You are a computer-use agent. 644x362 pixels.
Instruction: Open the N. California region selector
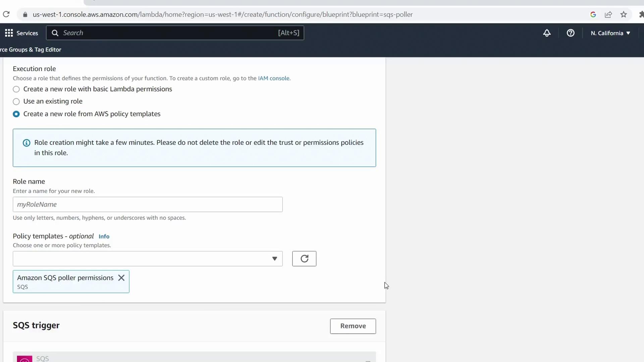tap(610, 33)
